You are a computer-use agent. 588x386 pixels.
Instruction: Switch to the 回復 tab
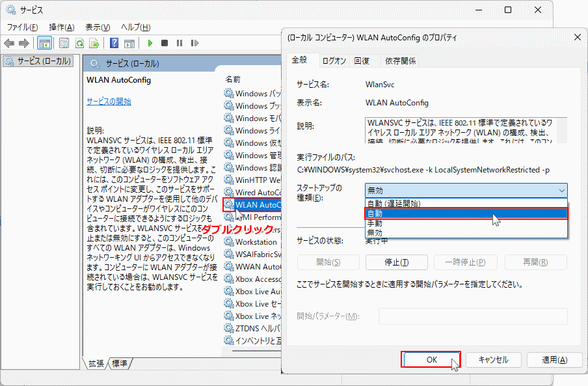tap(362, 61)
